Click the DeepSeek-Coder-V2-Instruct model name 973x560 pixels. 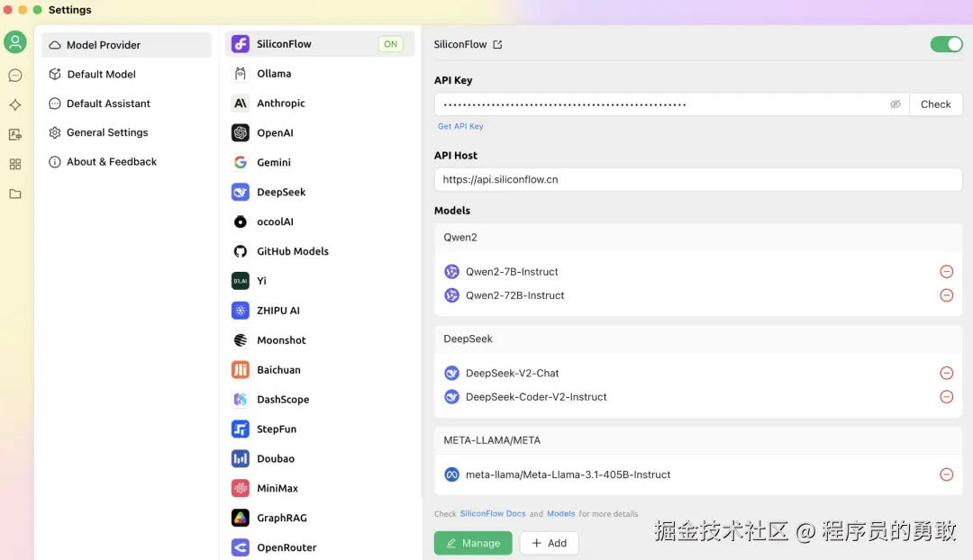pyautogui.click(x=536, y=397)
